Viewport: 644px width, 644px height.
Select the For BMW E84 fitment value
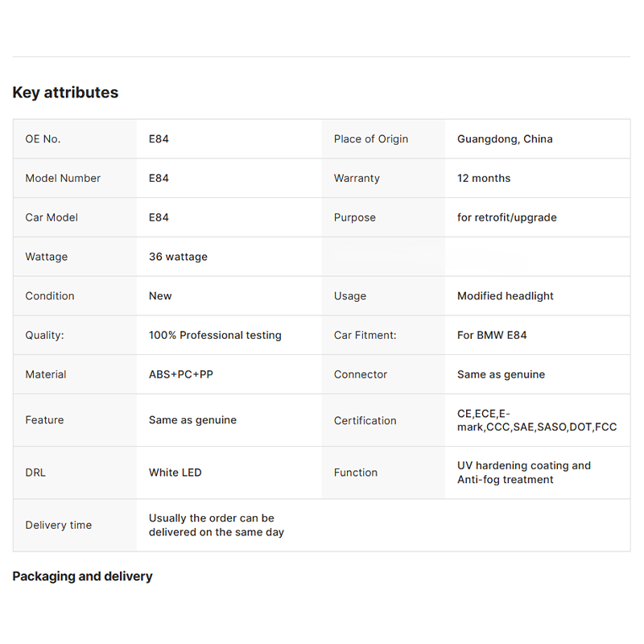(x=492, y=335)
